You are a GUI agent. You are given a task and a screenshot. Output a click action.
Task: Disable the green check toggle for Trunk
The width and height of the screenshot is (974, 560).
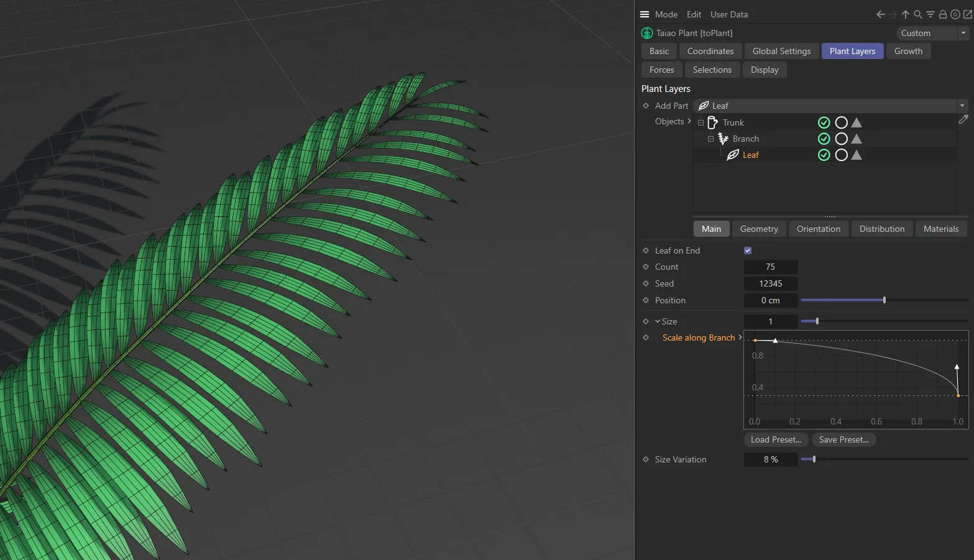click(x=824, y=122)
